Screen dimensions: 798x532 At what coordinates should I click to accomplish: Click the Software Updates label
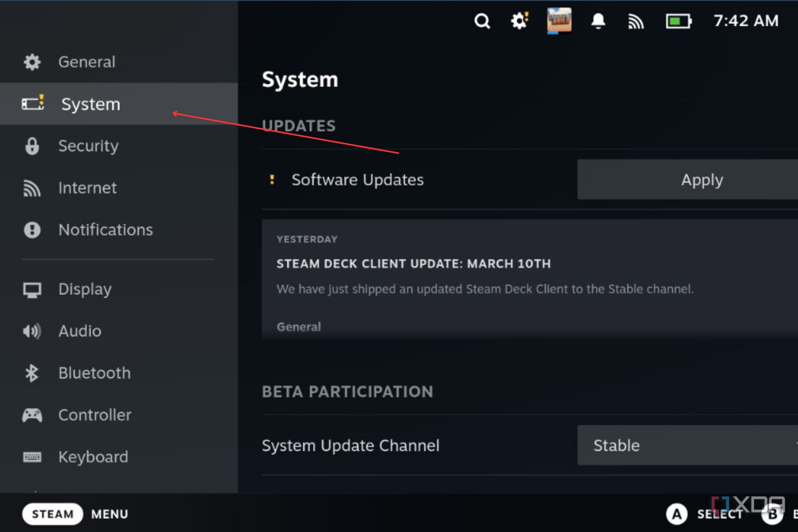[357, 180]
